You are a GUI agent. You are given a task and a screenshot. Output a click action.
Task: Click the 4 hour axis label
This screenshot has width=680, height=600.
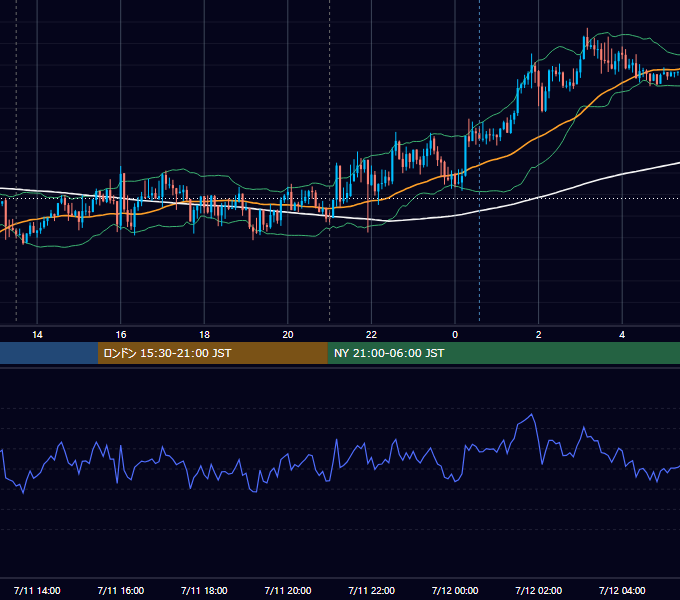coord(622,335)
